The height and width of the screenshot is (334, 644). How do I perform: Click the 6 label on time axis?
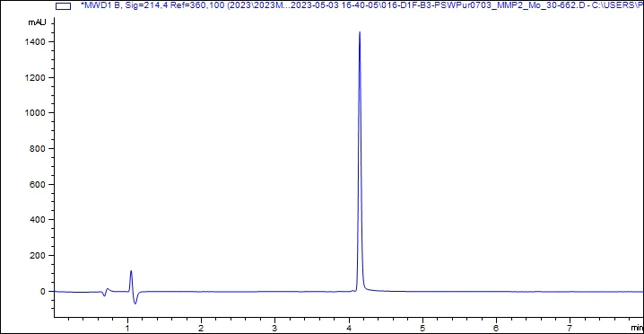click(496, 328)
